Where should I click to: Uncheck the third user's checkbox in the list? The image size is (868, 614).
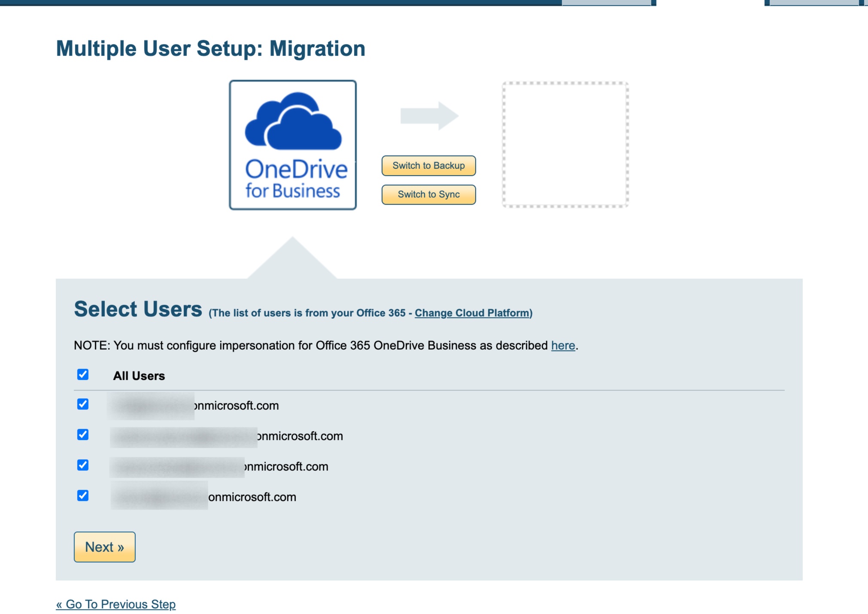[x=83, y=465]
